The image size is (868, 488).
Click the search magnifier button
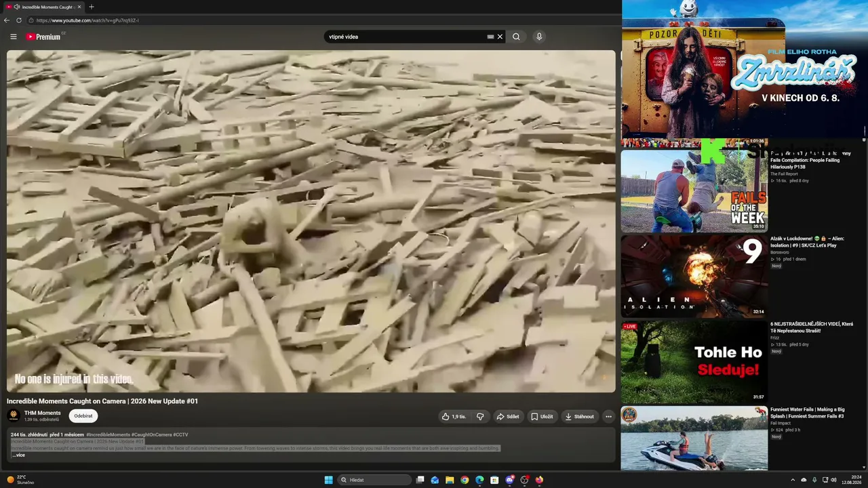coord(516,37)
